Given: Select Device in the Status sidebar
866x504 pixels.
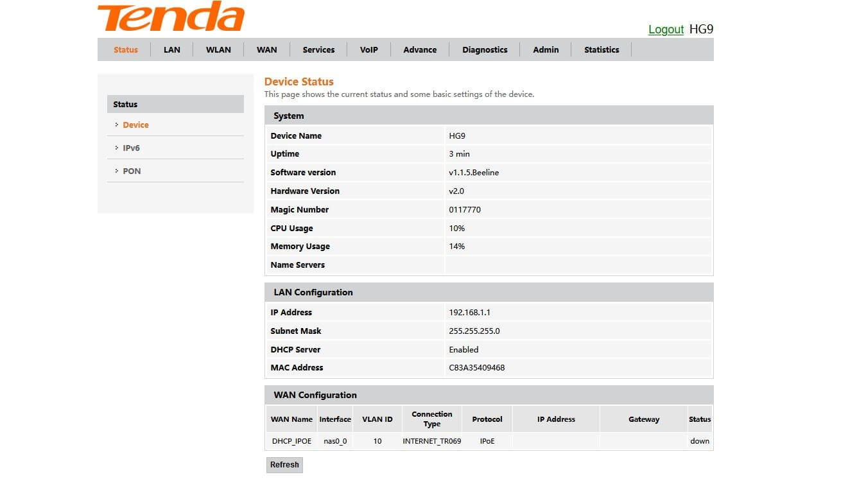Looking at the screenshot, I should click(x=135, y=125).
